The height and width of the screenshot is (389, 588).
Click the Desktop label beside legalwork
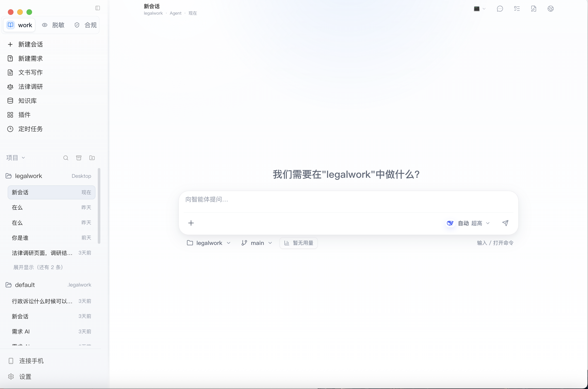point(81,176)
